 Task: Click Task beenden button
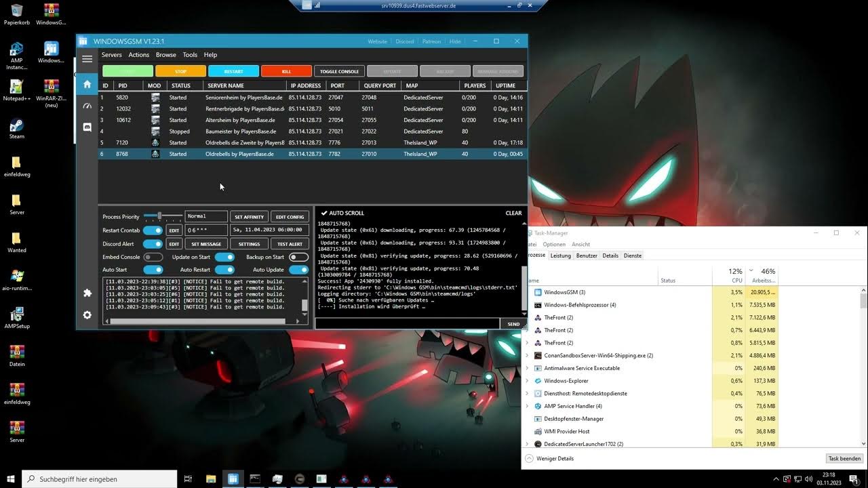coord(844,459)
